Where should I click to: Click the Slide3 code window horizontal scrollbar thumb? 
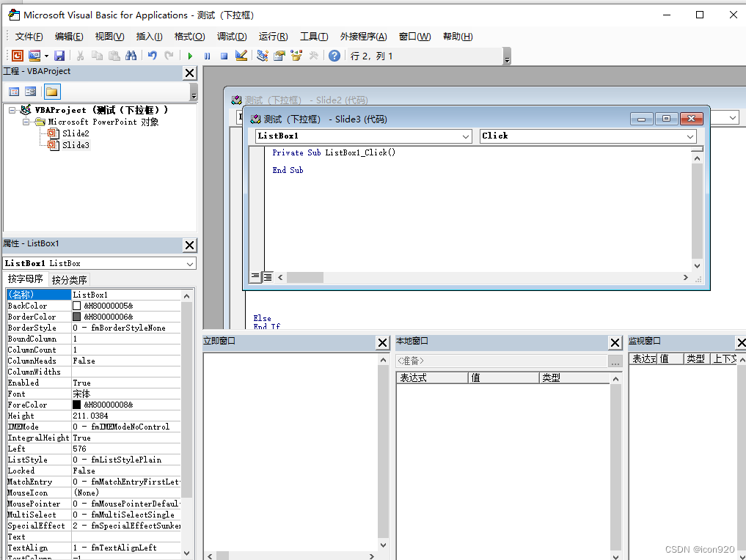tap(305, 277)
